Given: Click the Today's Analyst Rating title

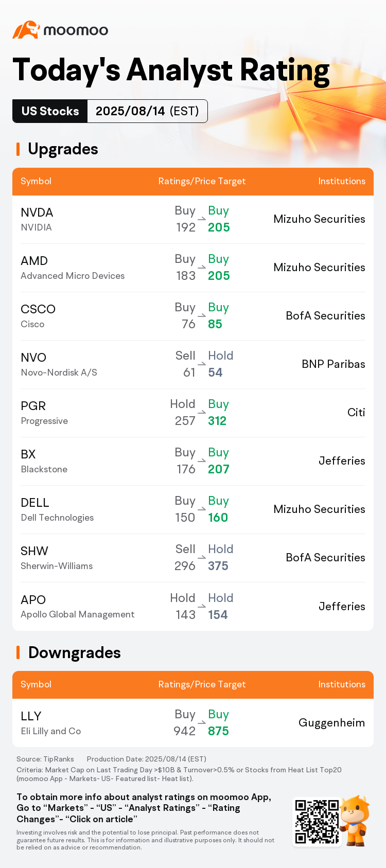Looking at the screenshot, I should pos(171,70).
